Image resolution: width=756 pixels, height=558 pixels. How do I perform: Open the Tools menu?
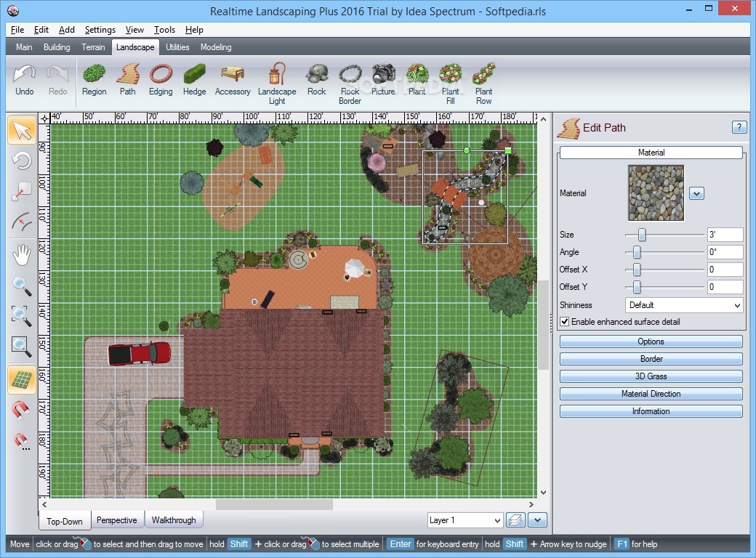[x=164, y=30]
